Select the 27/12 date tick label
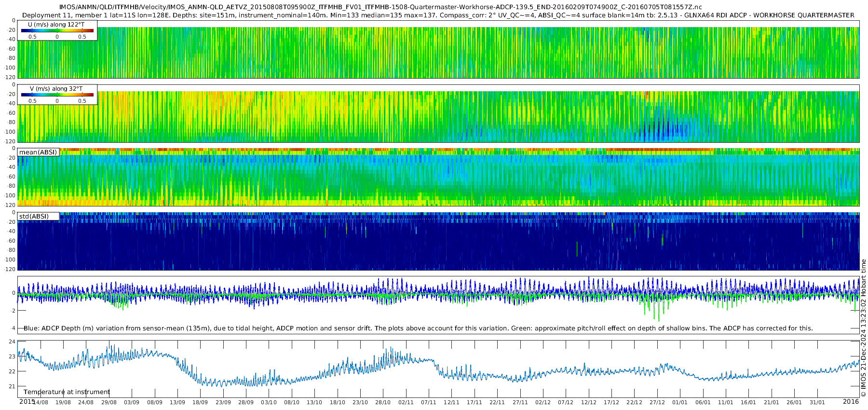Image resolution: width=868 pixels, height=410 pixels. point(657,402)
